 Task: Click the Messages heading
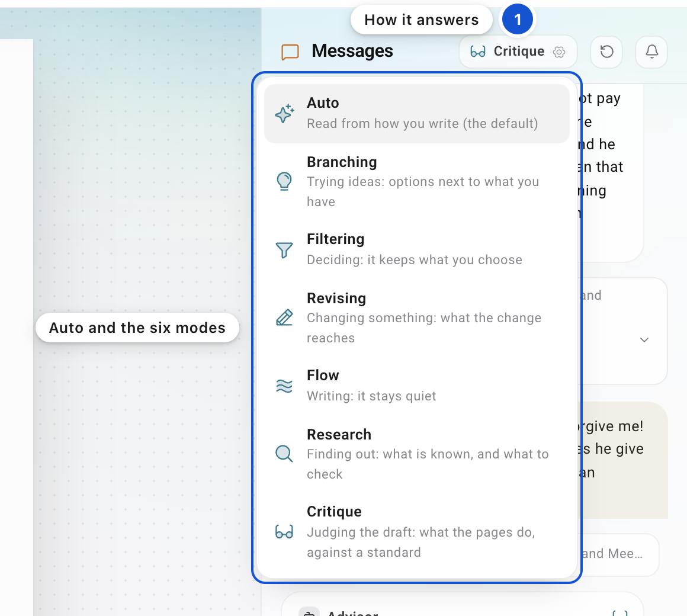click(352, 51)
